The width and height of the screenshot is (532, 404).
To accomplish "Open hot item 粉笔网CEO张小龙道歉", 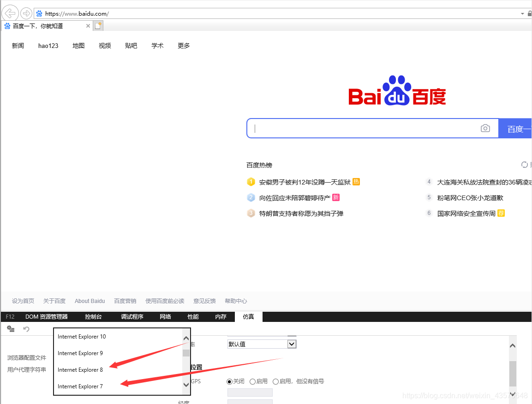I will point(470,198).
